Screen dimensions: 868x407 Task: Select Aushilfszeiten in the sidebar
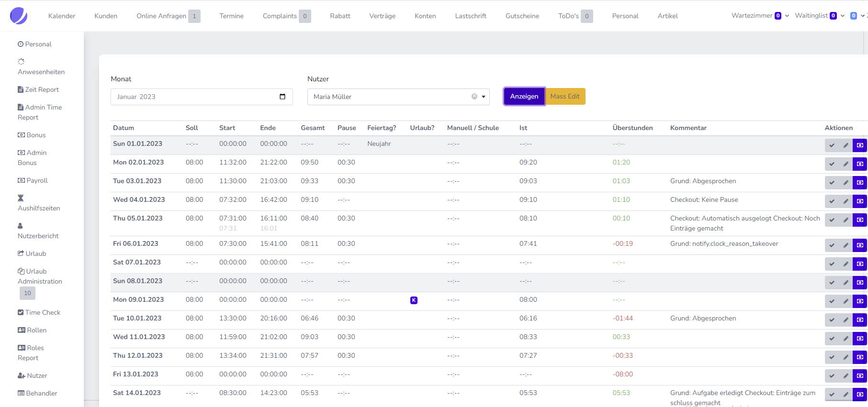coord(39,203)
